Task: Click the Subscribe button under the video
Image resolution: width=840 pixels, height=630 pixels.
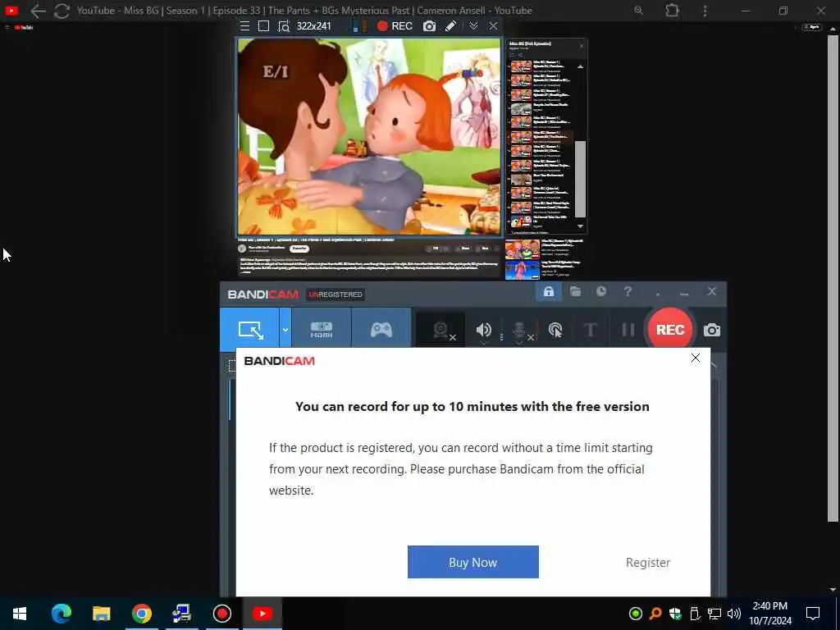Action: (299, 249)
